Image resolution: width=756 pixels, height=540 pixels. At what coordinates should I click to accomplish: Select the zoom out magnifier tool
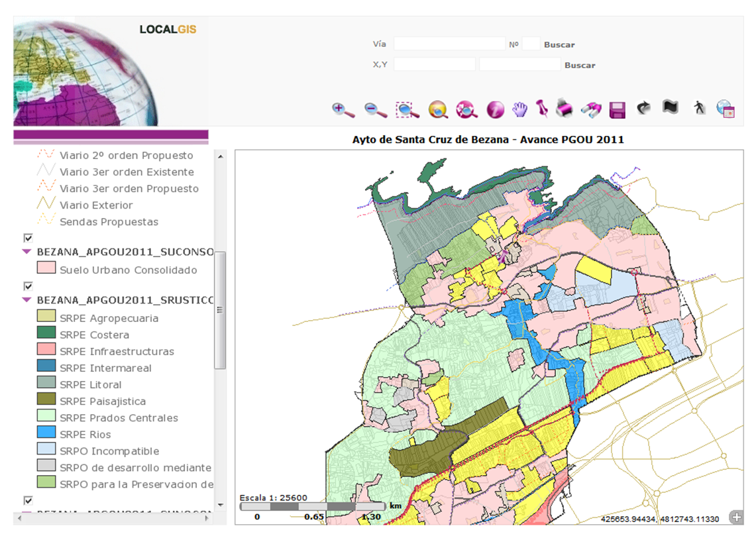[x=375, y=110]
